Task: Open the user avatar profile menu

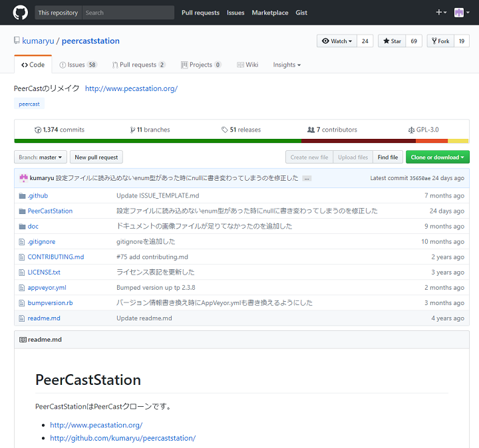Action: 462,13
